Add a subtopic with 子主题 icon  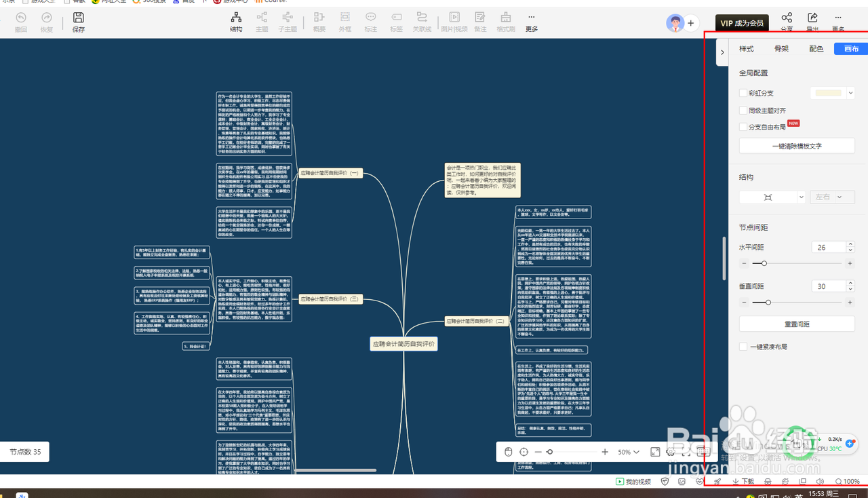(x=288, y=18)
